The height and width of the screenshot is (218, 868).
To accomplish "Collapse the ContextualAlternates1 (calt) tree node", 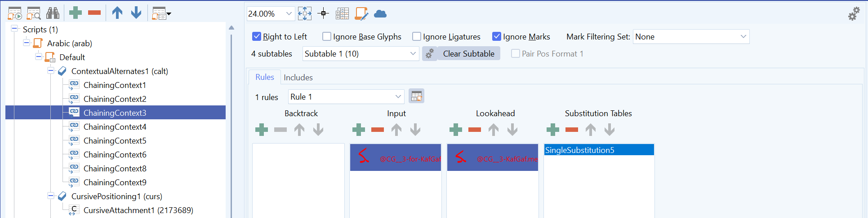I will [x=51, y=71].
